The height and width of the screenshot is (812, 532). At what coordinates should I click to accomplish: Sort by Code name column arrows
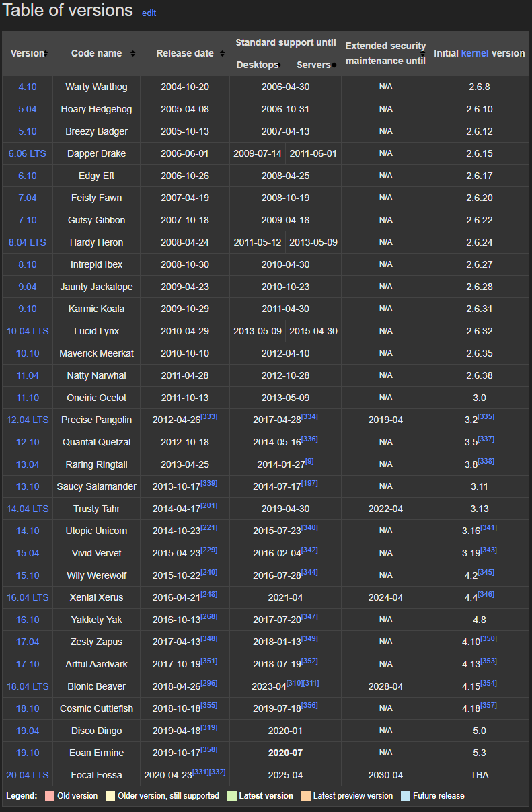[132, 54]
